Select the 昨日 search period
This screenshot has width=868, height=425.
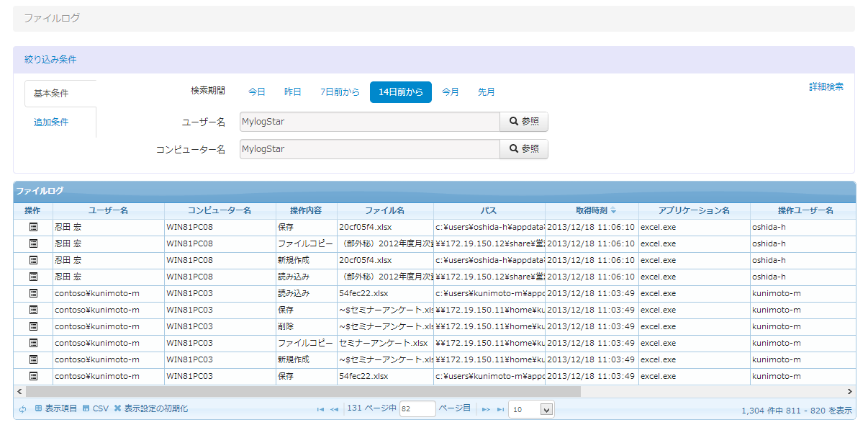[x=293, y=92]
